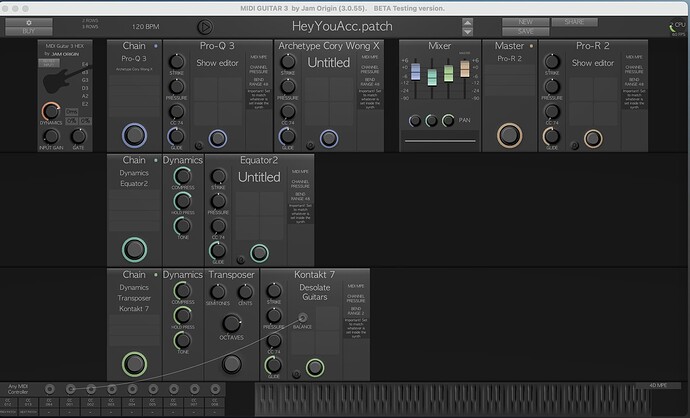Screen dimensions: 690x418
Task: Click the Transposer CENTS knob
Action: tap(245, 291)
